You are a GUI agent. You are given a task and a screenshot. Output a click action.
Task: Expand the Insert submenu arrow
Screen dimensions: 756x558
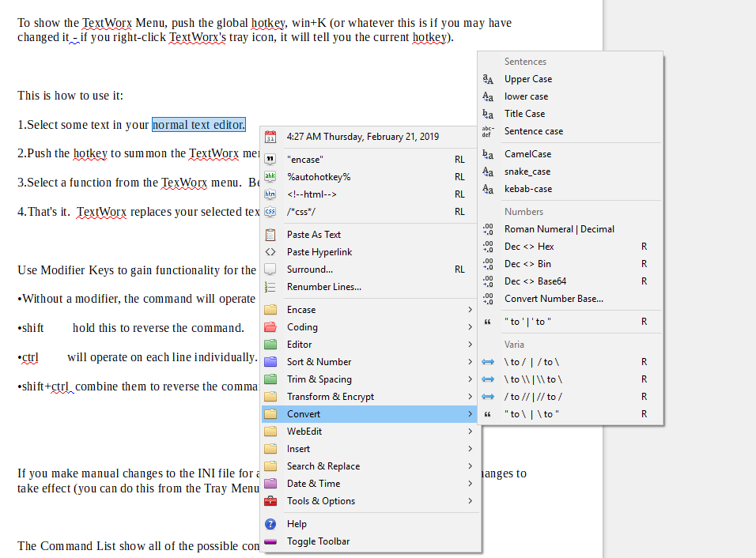pyautogui.click(x=470, y=449)
